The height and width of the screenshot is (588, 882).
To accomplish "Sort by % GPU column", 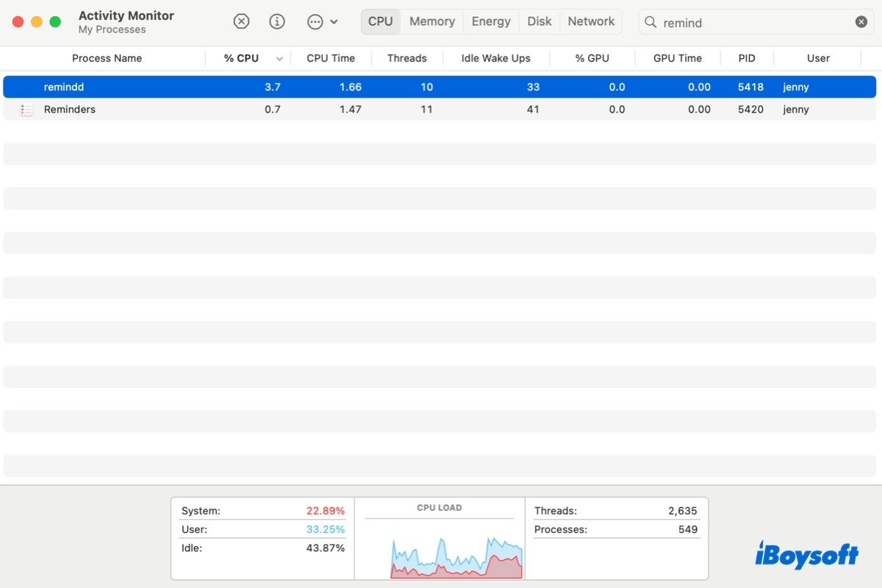I will tap(592, 58).
